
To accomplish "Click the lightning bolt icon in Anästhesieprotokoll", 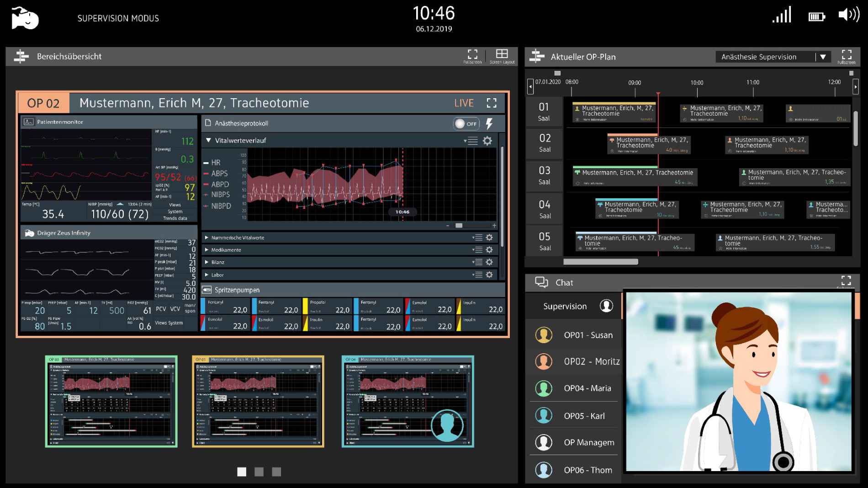I will point(489,123).
